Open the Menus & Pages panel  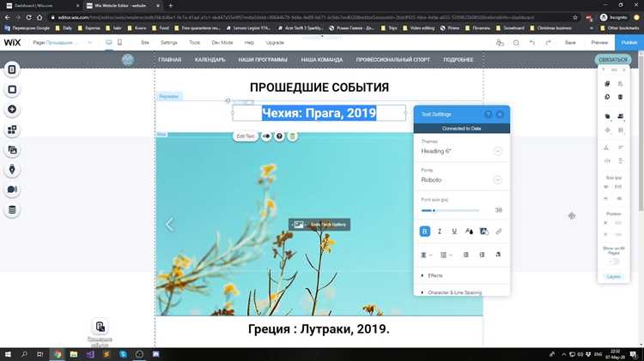coord(12,69)
